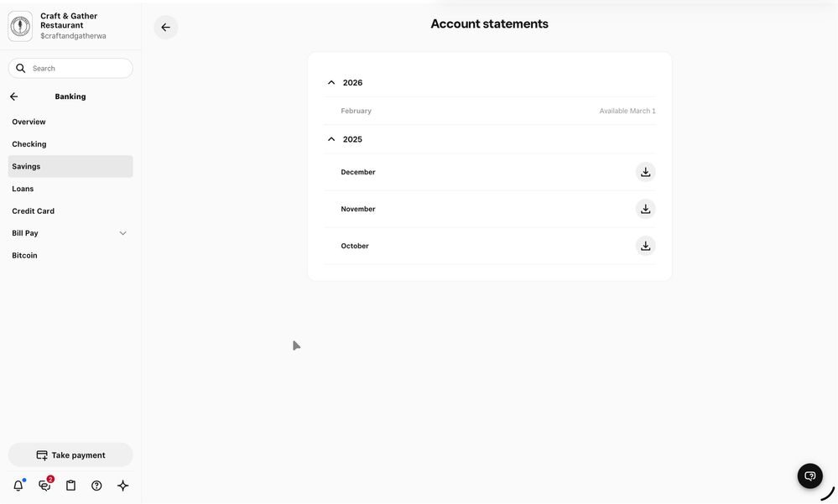Click the sparkle AI assistant icon
Image resolution: width=838 pixels, height=504 pixels.
pyautogui.click(x=122, y=486)
